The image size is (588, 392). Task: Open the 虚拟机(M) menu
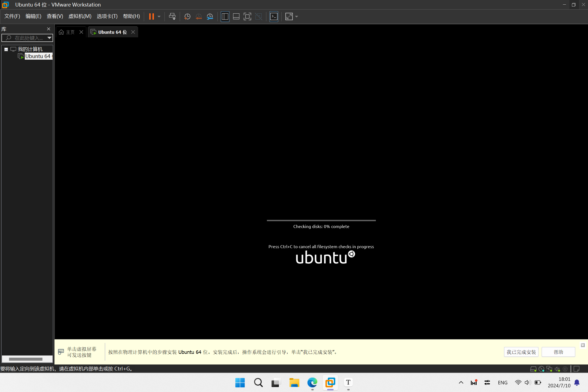point(80,16)
